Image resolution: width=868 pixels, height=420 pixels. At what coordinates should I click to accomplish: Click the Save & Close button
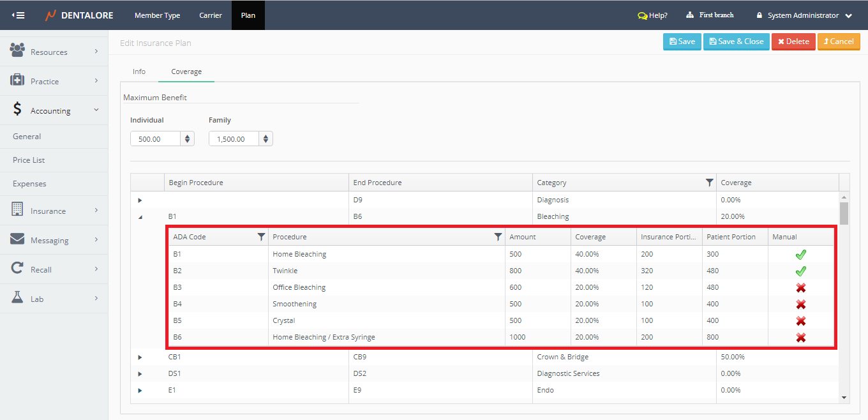point(736,41)
